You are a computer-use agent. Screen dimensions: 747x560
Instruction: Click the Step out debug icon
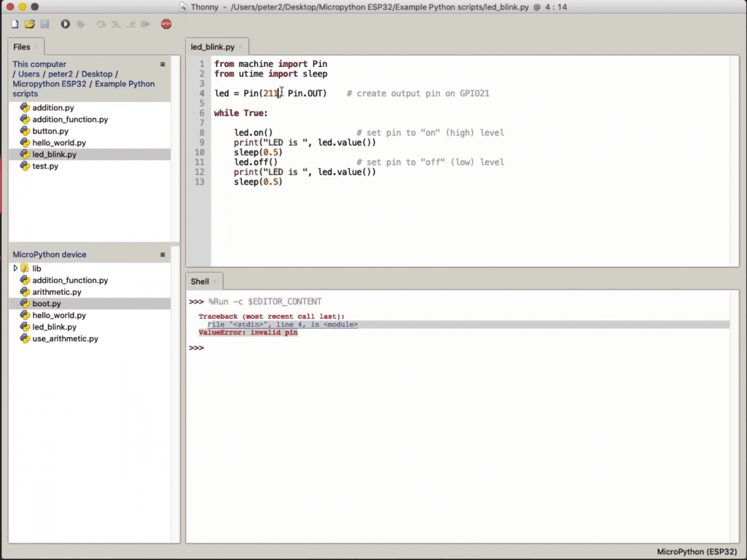131,24
